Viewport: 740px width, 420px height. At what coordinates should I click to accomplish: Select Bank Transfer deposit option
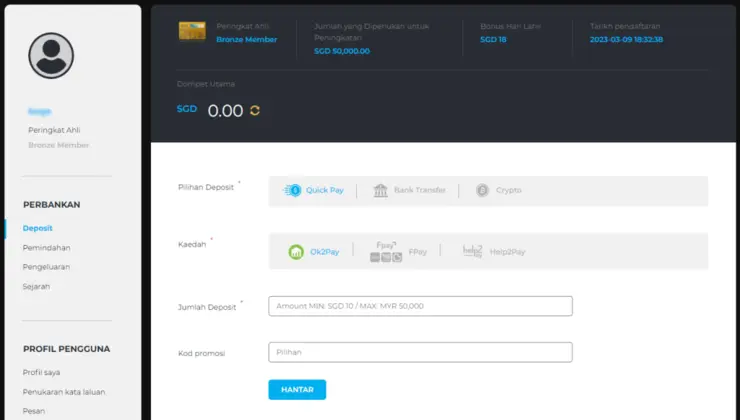[409, 190]
